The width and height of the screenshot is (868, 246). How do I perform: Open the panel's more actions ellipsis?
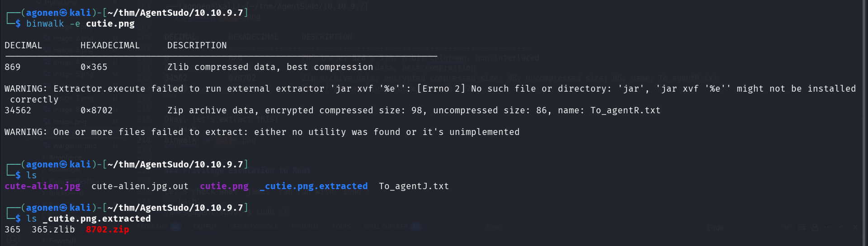(828, 227)
